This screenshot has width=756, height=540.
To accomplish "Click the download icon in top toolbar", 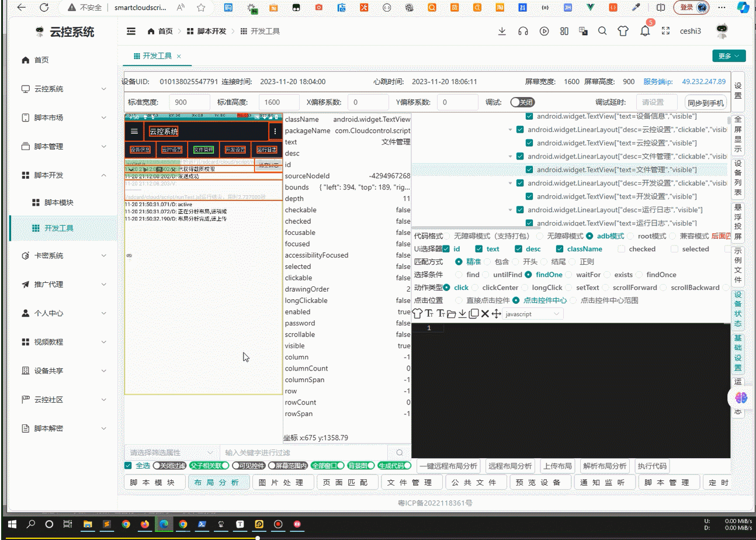I will coord(502,31).
